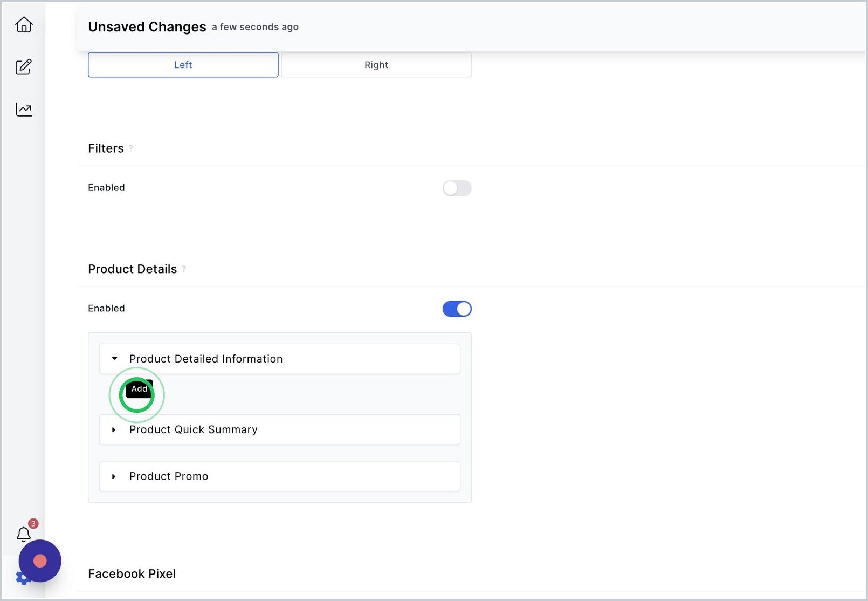868x601 pixels.
Task: Click the Filters section heading
Action: [x=106, y=148]
